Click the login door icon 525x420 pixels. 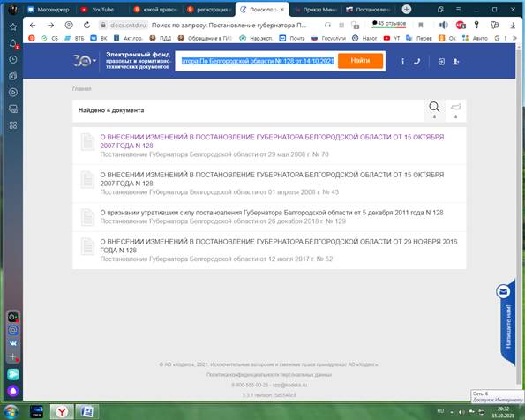442,62
